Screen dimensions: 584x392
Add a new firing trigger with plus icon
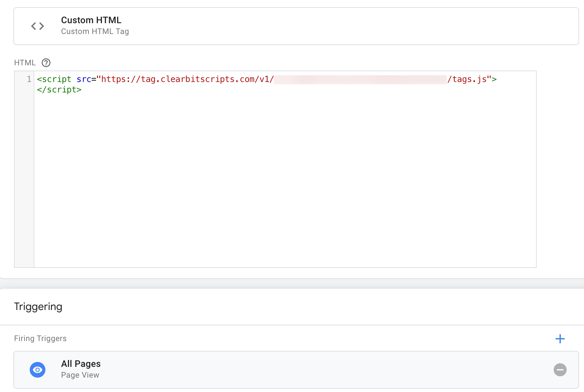(560, 339)
